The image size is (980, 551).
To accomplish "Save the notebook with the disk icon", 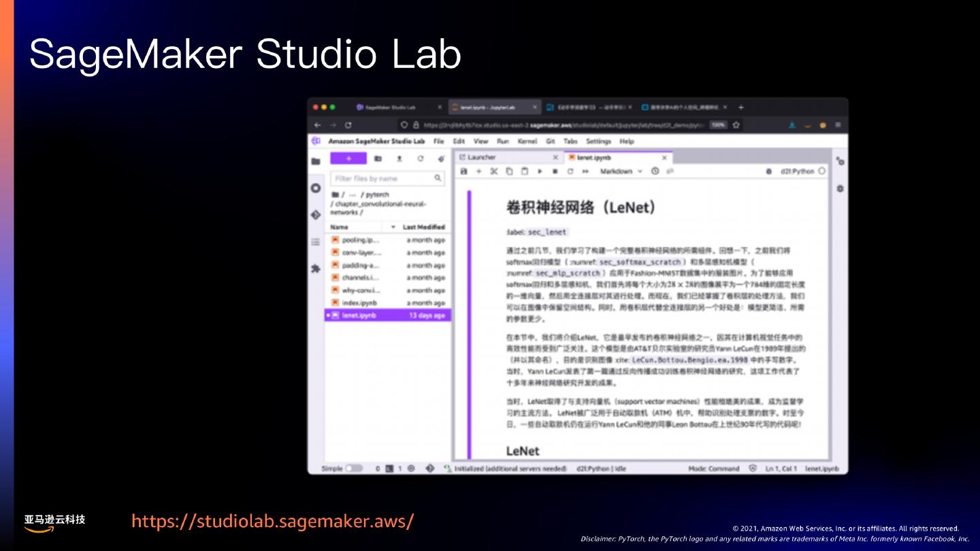I will coord(464,171).
